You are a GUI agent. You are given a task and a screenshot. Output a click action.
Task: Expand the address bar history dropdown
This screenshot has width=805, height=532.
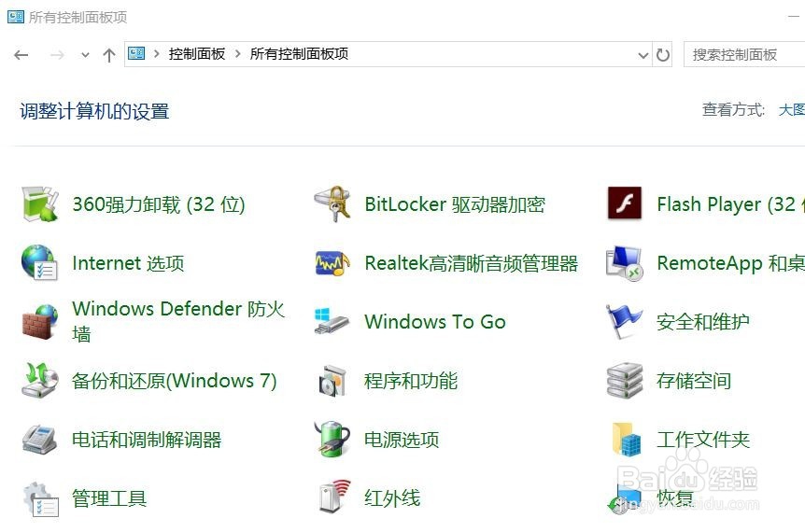click(x=643, y=55)
